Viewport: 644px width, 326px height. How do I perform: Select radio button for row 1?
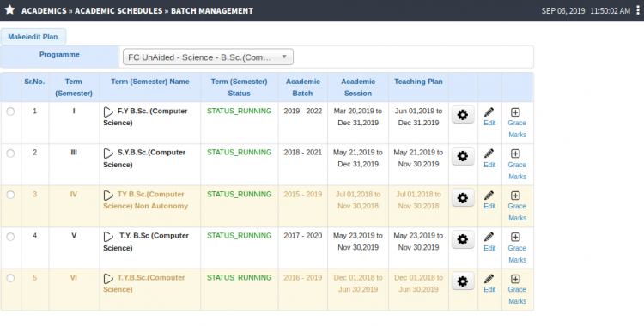(10, 112)
